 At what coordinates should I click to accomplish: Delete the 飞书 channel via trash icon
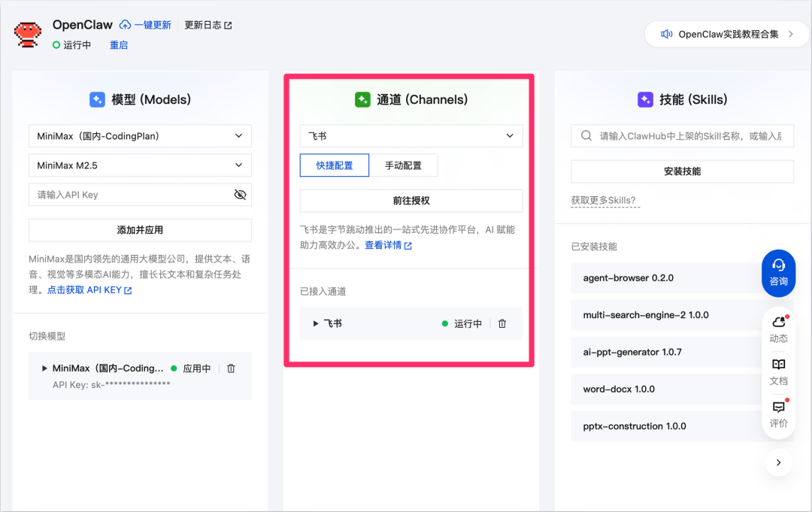(x=502, y=323)
